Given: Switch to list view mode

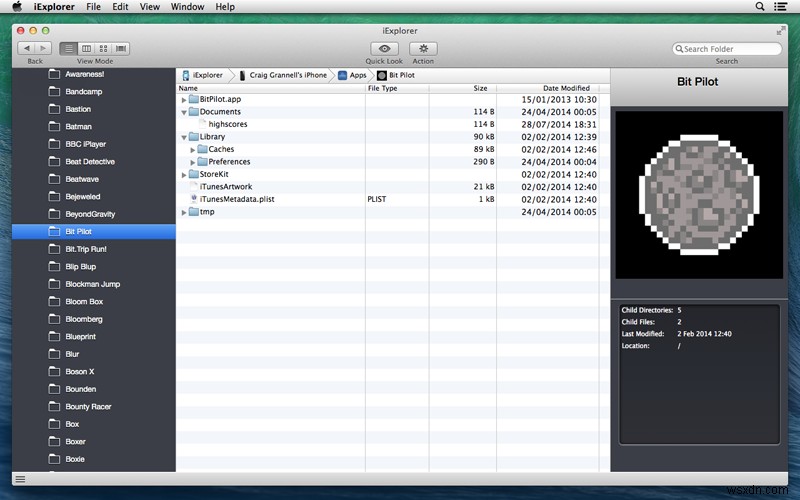Looking at the screenshot, I should pyautogui.click(x=68, y=48).
